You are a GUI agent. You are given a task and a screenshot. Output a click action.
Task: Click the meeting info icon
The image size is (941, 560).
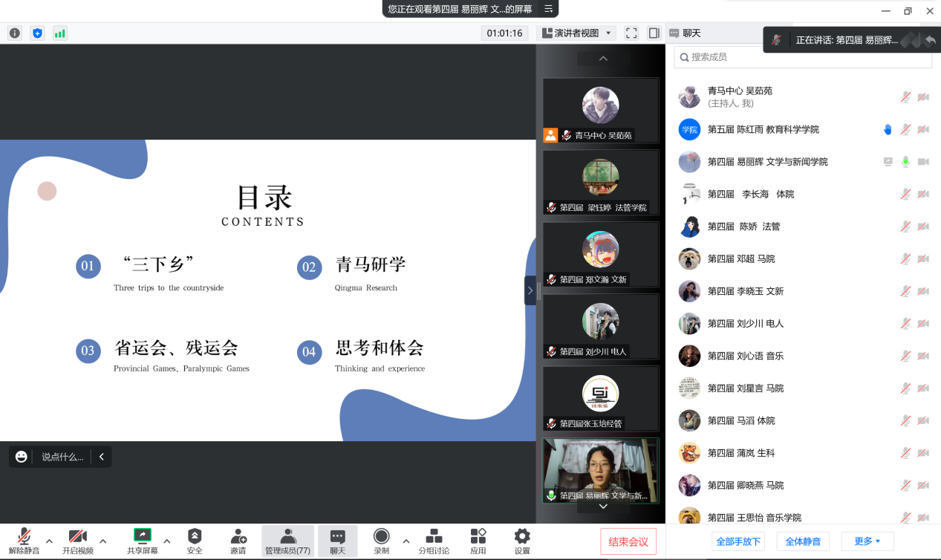[x=15, y=33]
